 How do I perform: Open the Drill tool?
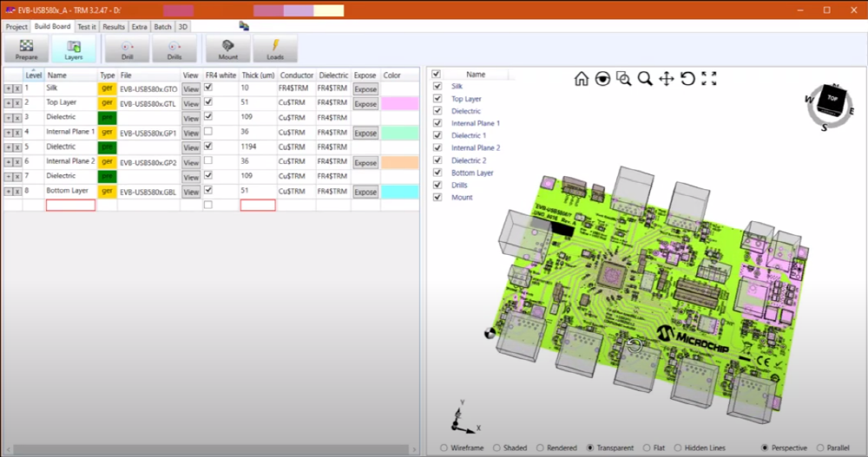click(x=127, y=49)
